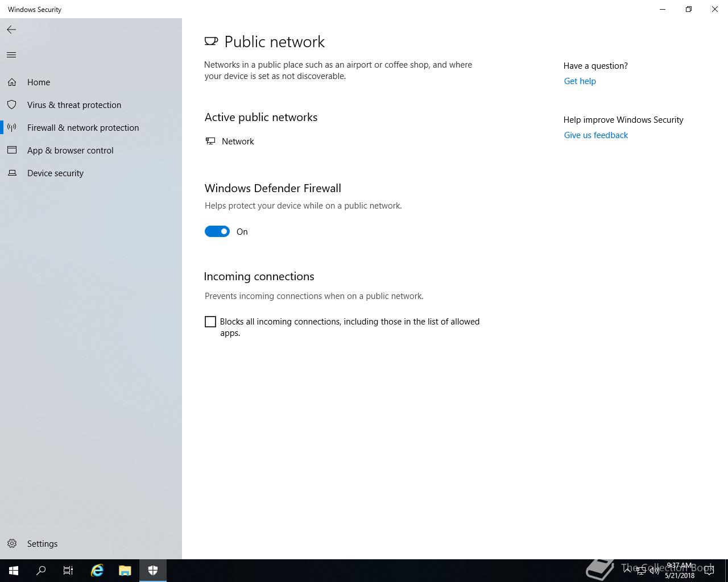The image size is (728, 582).
Task: Click the shield icon for Virus protection
Action: tap(12, 105)
